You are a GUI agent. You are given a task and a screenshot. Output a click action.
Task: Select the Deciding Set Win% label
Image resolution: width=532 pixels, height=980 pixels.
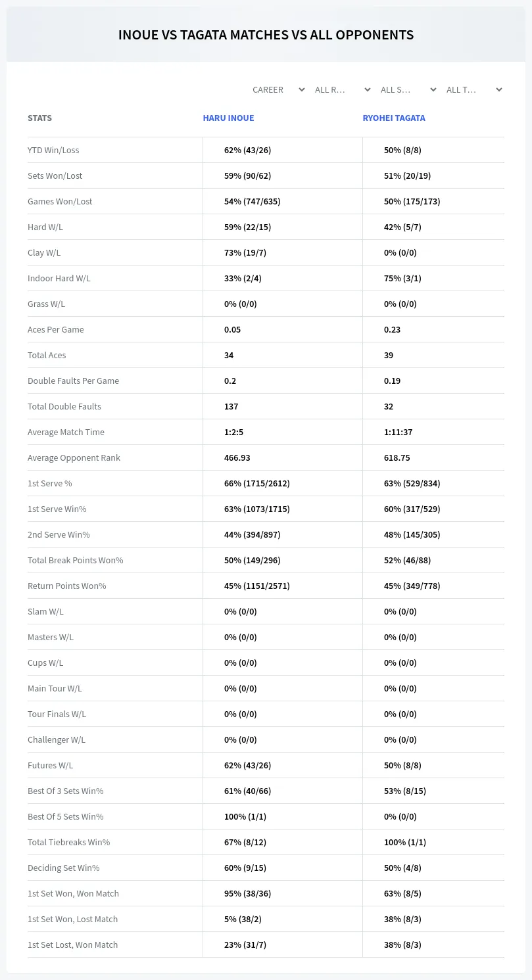click(x=64, y=868)
